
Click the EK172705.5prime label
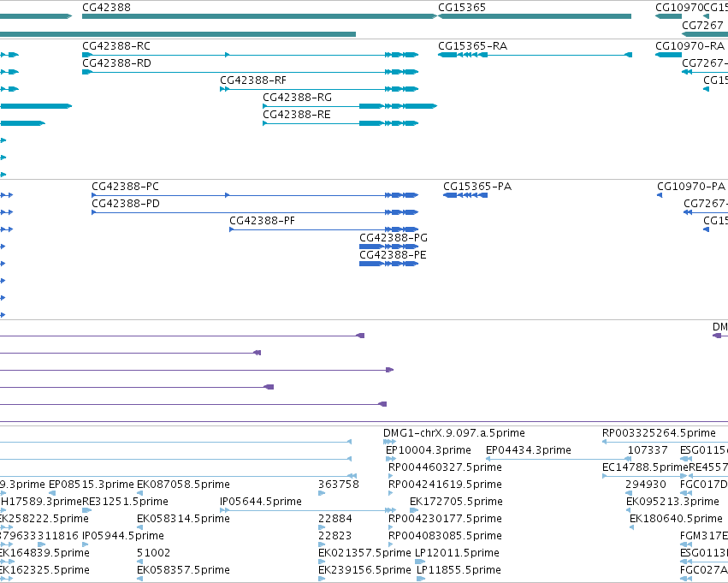(457, 503)
